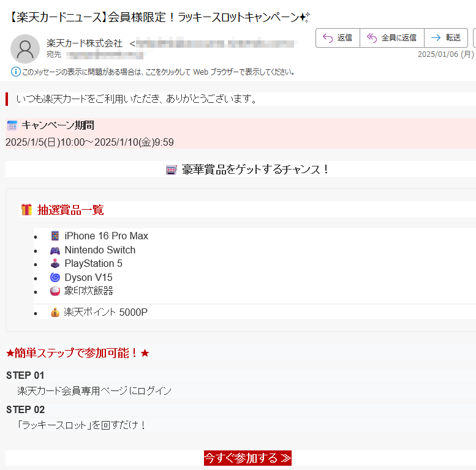Click the info icon in browser display notice
The width and height of the screenshot is (476, 470).
coord(16,72)
